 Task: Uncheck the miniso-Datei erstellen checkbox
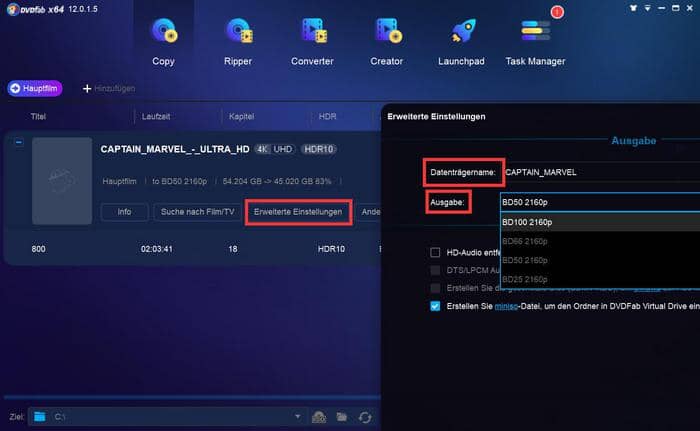435,306
